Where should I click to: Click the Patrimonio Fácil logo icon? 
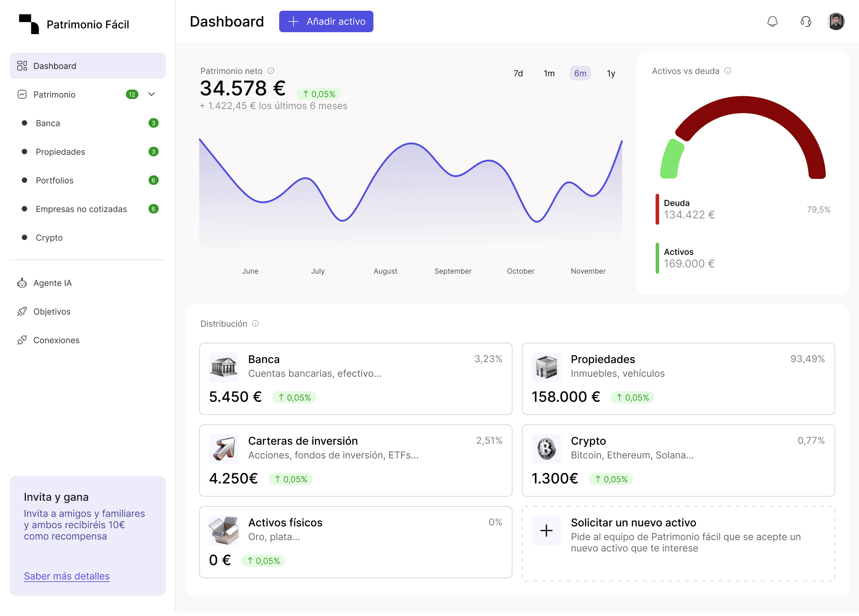[x=29, y=24]
